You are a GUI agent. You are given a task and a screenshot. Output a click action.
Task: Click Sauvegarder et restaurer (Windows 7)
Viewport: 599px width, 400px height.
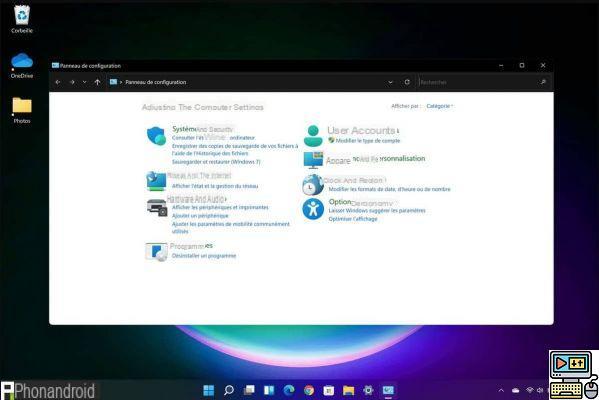coord(216,162)
